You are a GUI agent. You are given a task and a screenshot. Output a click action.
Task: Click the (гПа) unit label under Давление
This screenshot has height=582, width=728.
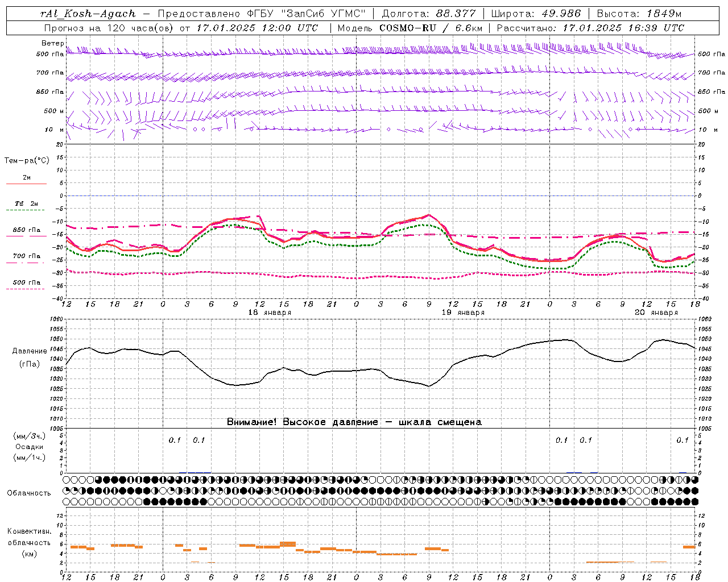tap(30, 364)
